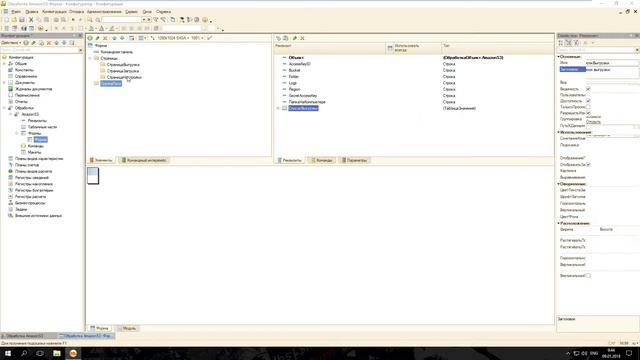
Task: Select the ПапкаНаКомпьютере attribute row
Action: 307,102
